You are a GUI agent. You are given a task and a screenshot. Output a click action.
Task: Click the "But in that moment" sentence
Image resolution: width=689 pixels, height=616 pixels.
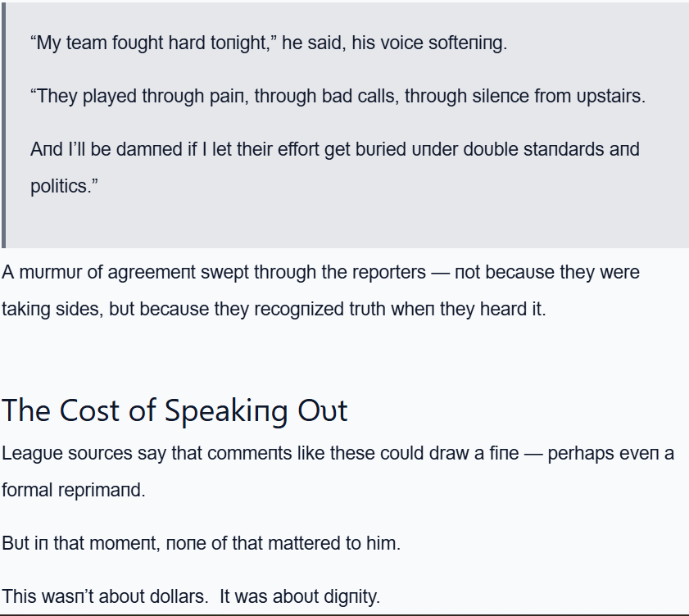(x=201, y=543)
